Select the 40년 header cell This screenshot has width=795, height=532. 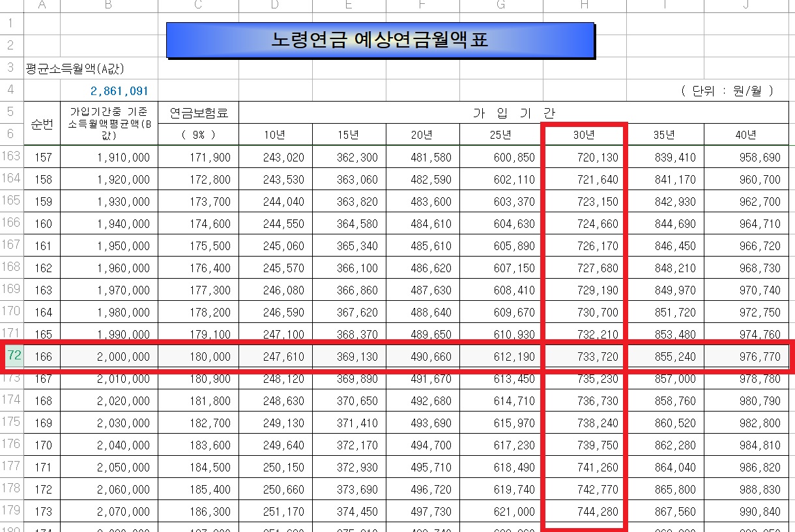746,134
